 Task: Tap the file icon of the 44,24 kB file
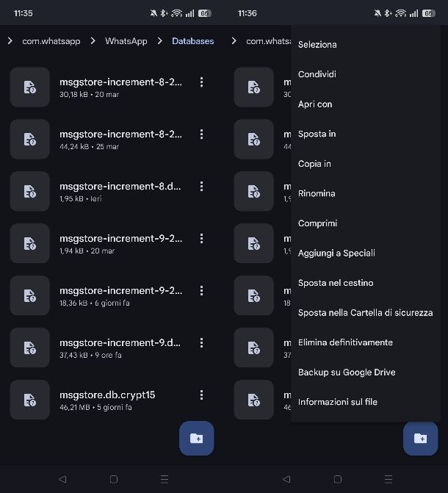pyautogui.click(x=30, y=139)
